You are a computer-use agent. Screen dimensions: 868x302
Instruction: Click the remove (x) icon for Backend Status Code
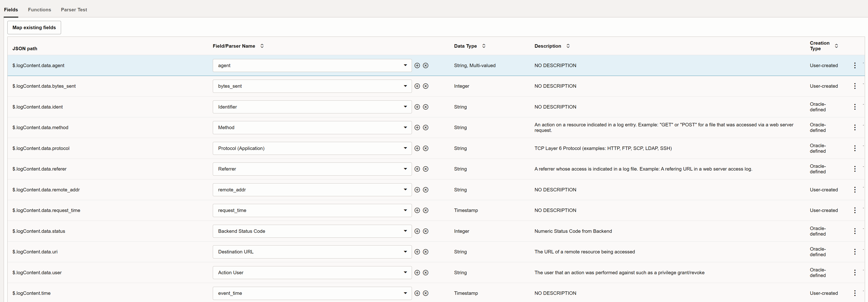click(426, 231)
